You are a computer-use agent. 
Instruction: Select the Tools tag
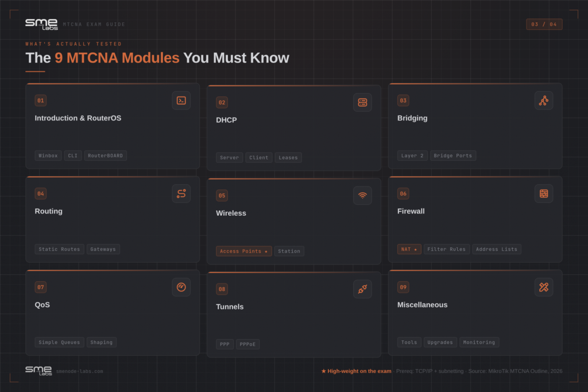(409, 342)
